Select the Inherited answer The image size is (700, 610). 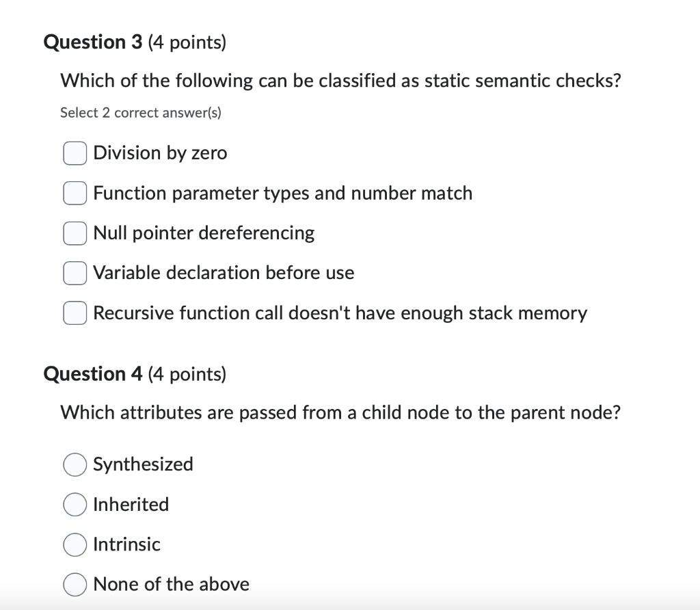click(75, 505)
